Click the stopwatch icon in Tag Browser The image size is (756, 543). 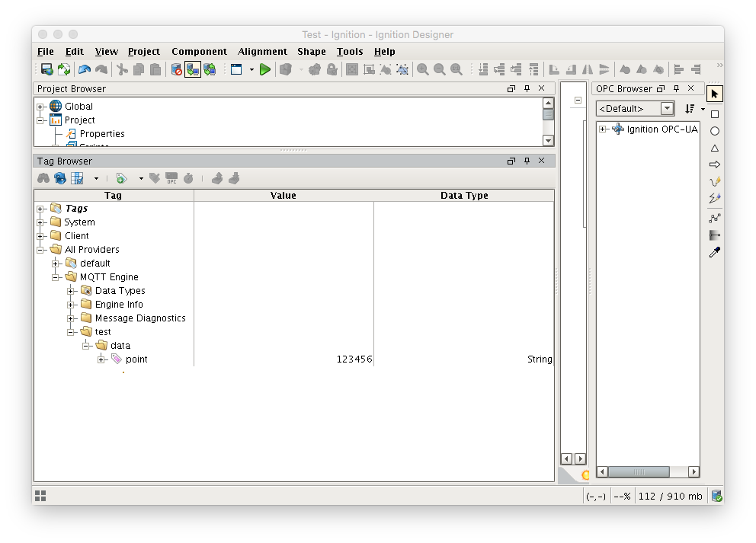(188, 179)
